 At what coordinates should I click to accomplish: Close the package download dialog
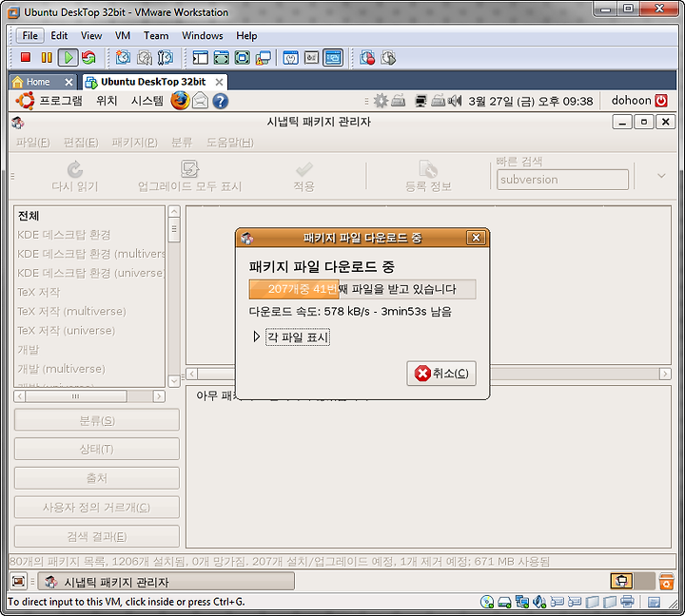477,238
